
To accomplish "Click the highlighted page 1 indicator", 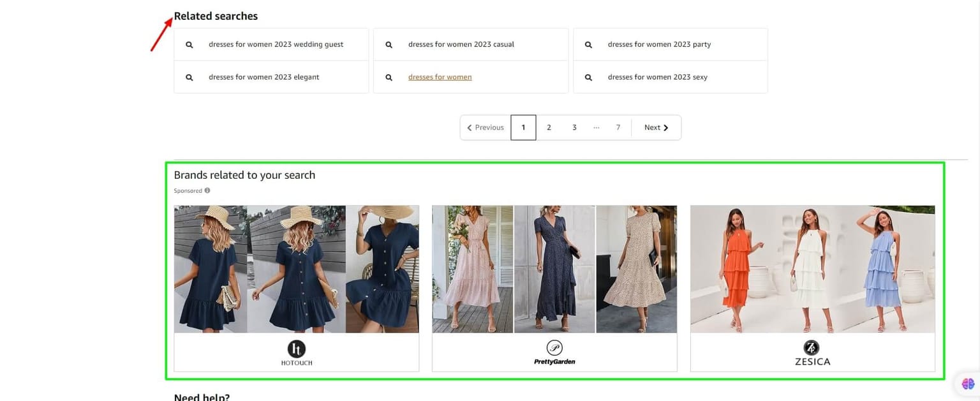I will [523, 127].
